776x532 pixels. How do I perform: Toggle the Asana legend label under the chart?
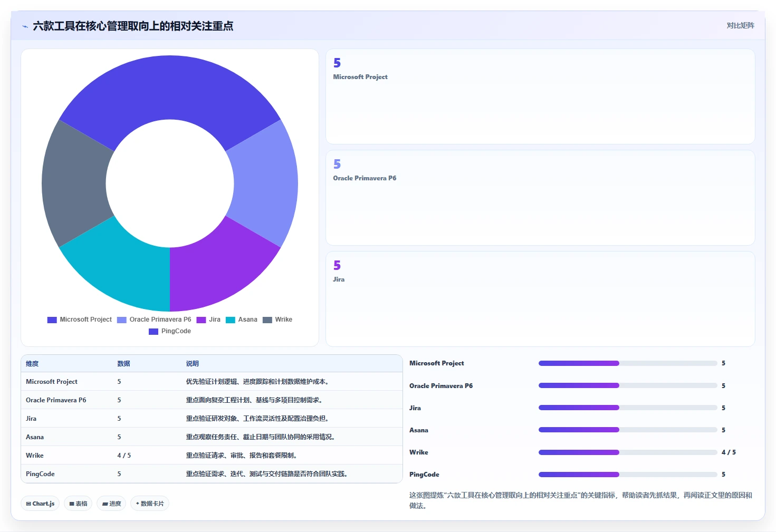[247, 320]
